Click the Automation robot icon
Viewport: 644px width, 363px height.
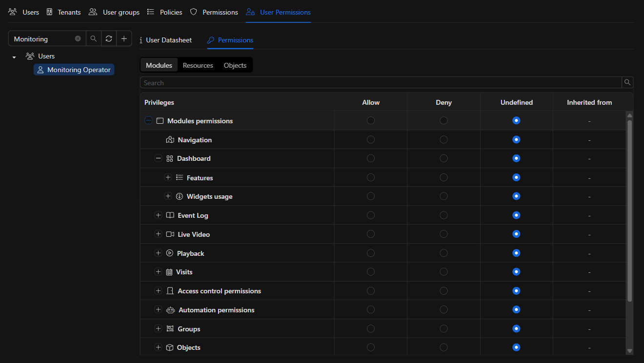(x=170, y=310)
